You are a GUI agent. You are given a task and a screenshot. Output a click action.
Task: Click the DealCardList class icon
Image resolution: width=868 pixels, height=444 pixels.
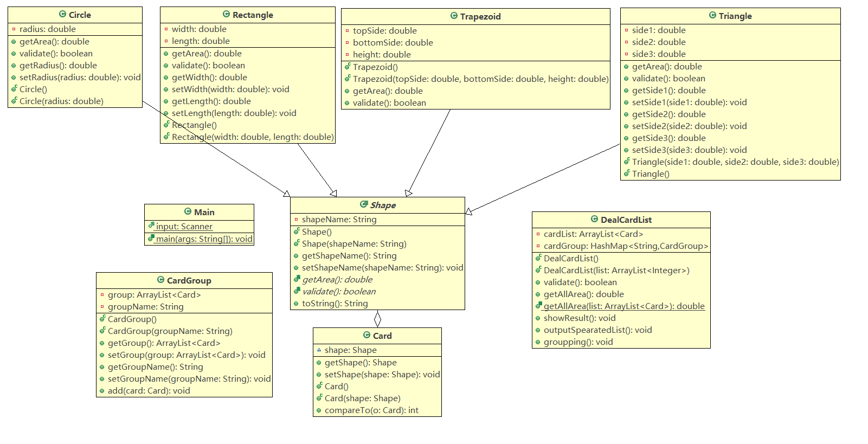(x=594, y=219)
